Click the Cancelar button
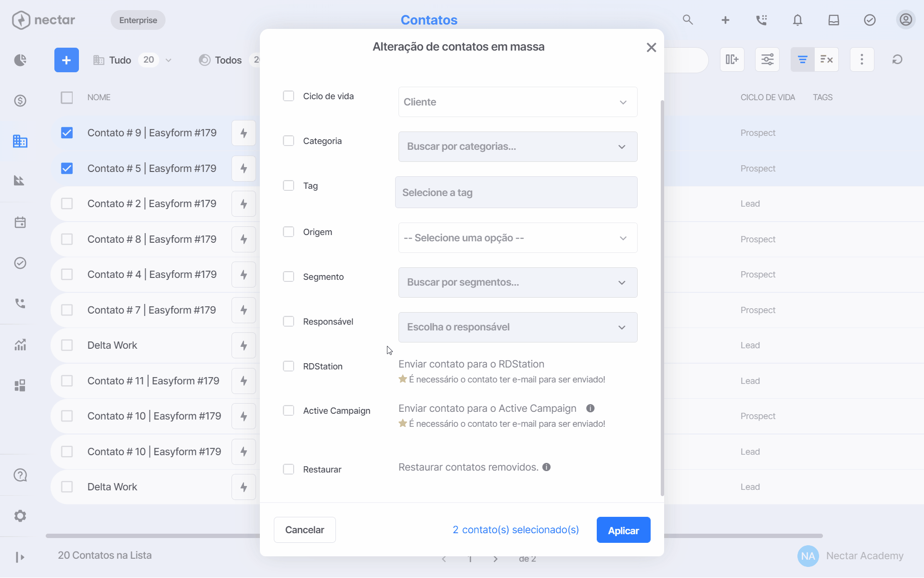The height and width of the screenshot is (578, 924). click(x=305, y=530)
